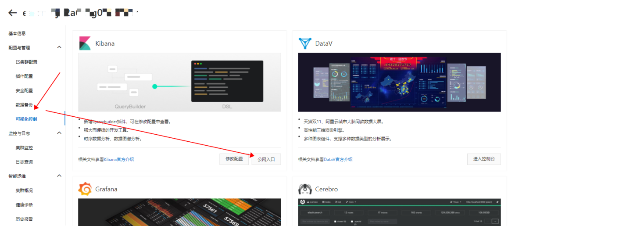Go to 日志查询 page
This screenshot has width=644, height=226.
coord(24,162)
